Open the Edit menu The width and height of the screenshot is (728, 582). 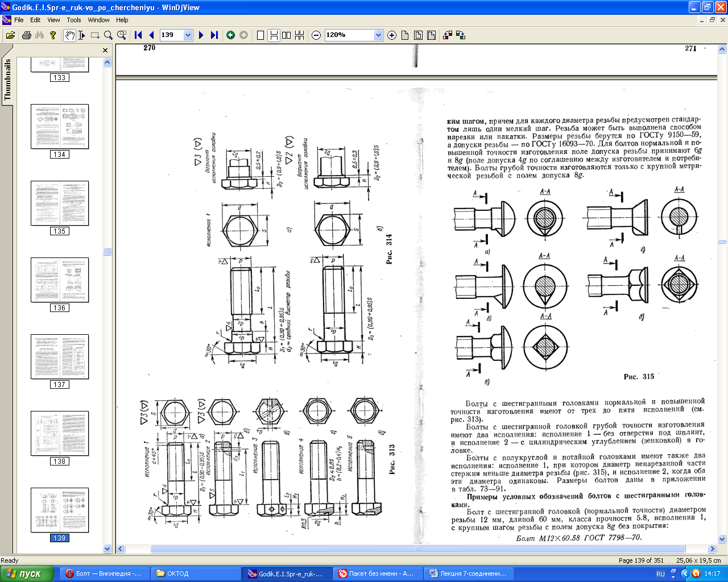[35, 20]
